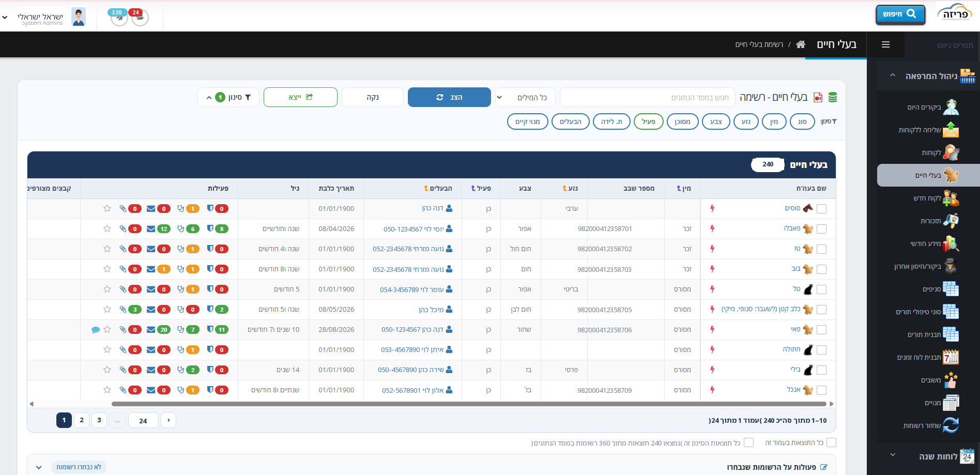Check כל תוצאות הסינון הזה checkbox

pos(748,442)
